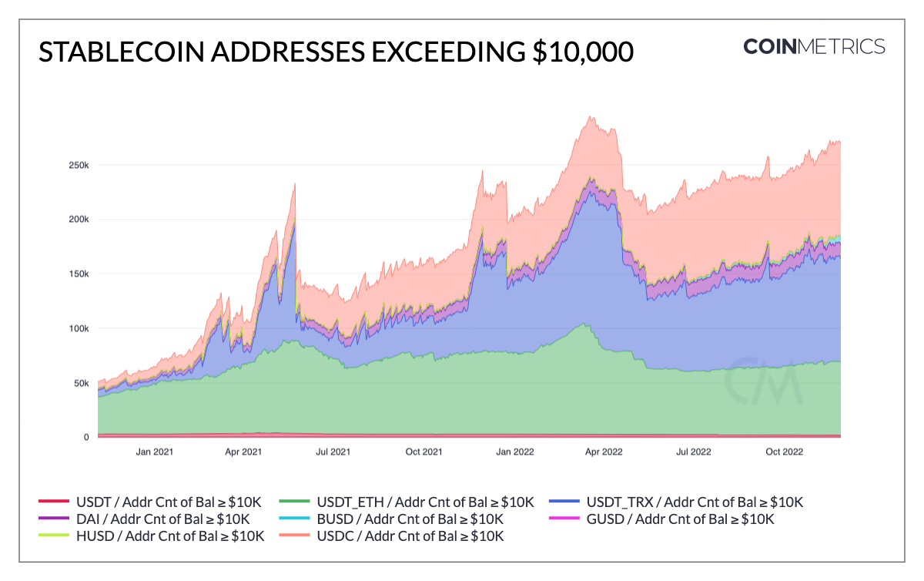Image resolution: width=924 pixels, height=581 pixels.
Task: Toggle the 'HUSD / Addr Cnt' legend label
Action: click(x=170, y=536)
